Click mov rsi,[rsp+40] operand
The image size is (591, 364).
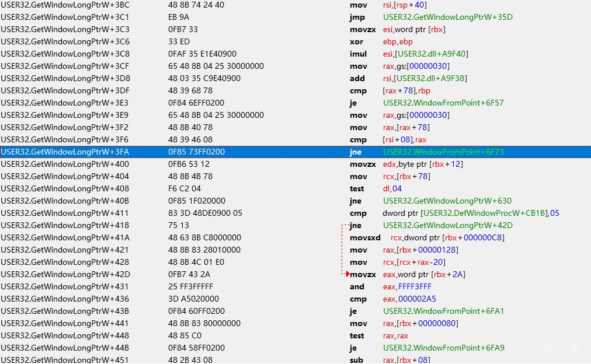click(405, 5)
